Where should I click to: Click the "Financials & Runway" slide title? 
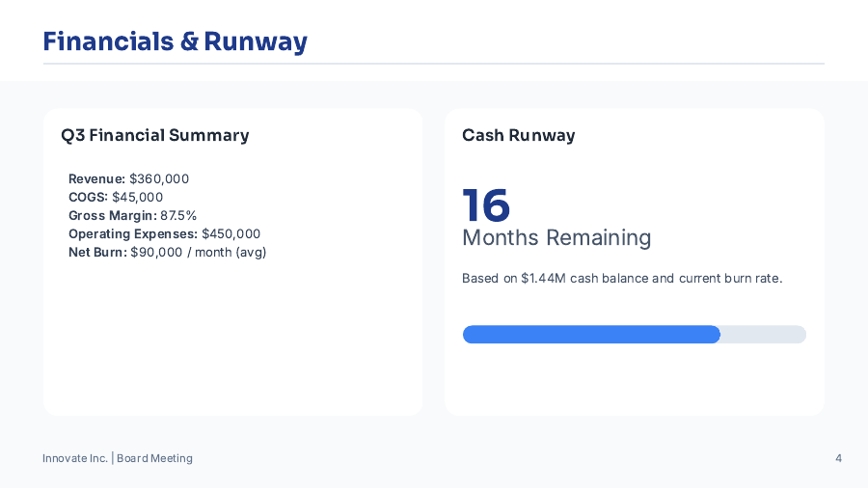coord(175,41)
